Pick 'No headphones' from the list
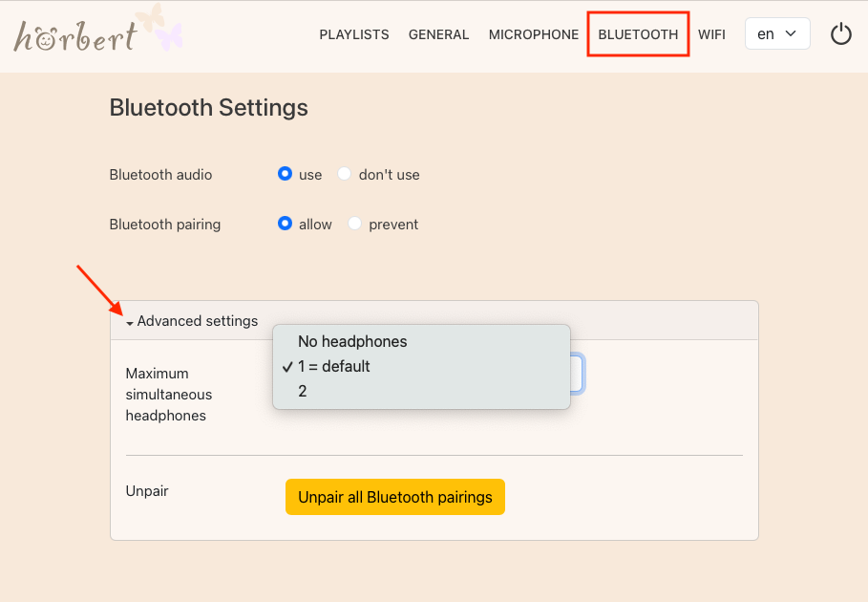This screenshot has width=868, height=602. (x=352, y=341)
